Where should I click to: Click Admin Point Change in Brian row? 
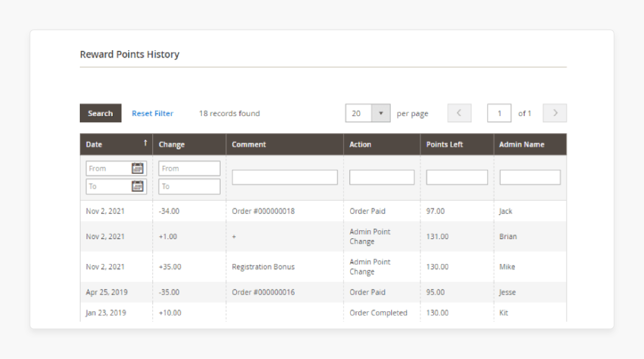(x=370, y=236)
